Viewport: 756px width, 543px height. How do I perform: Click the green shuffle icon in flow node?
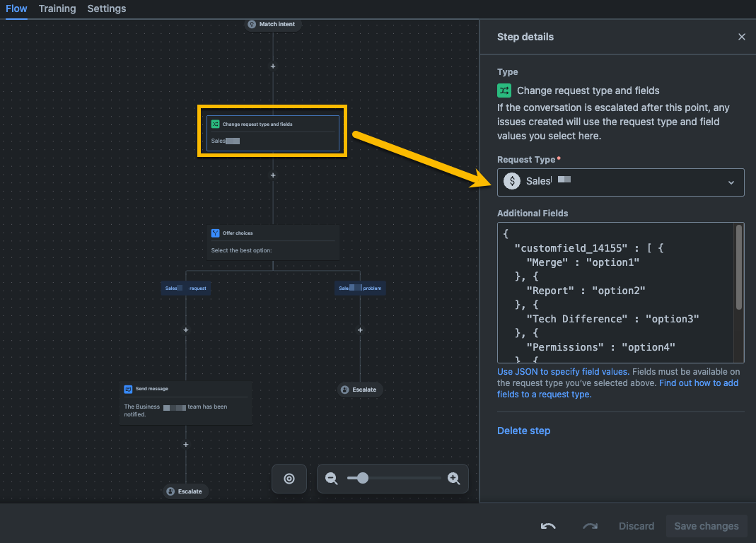coord(216,124)
